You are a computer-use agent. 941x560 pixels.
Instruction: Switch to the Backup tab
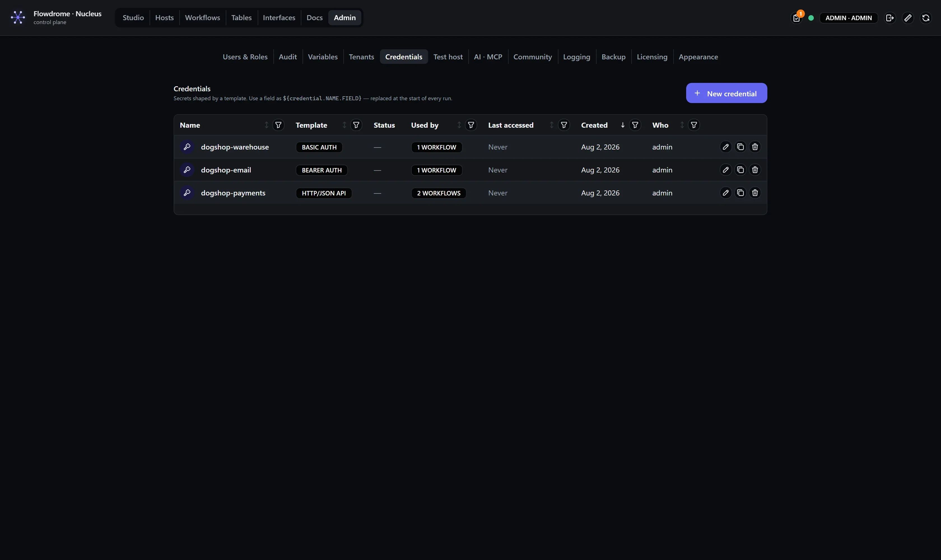[613, 57]
